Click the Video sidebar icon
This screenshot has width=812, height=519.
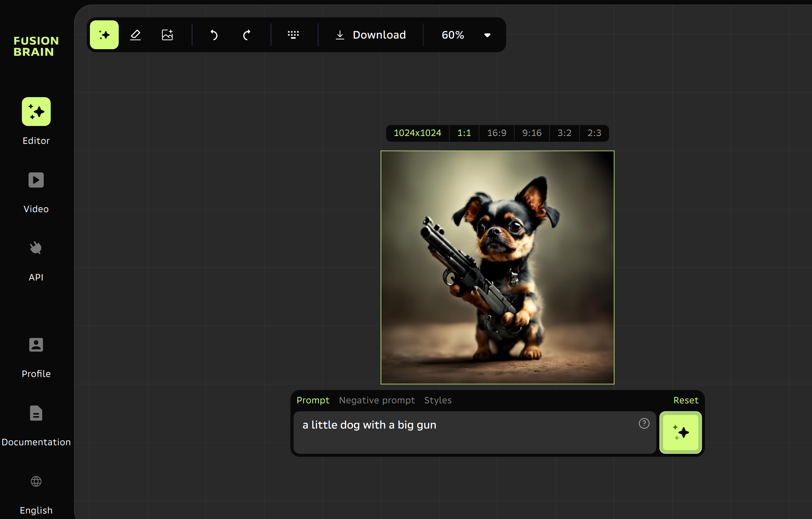click(x=36, y=179)
